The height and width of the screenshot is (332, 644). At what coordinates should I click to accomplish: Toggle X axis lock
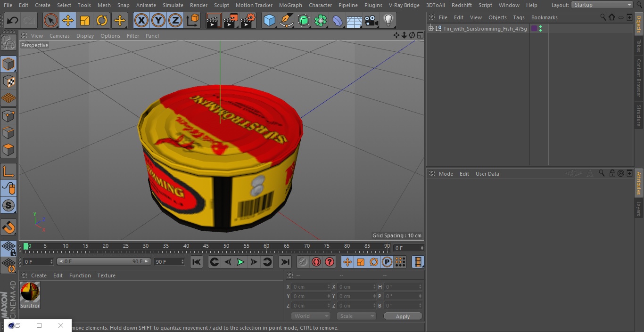click(x=141, y=20)
